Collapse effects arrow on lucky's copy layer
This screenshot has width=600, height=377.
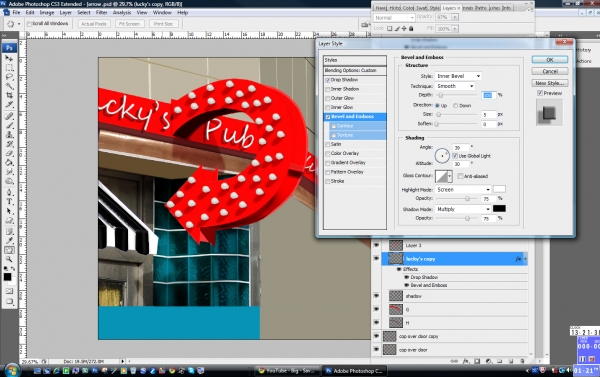click(x=525, y=259)
